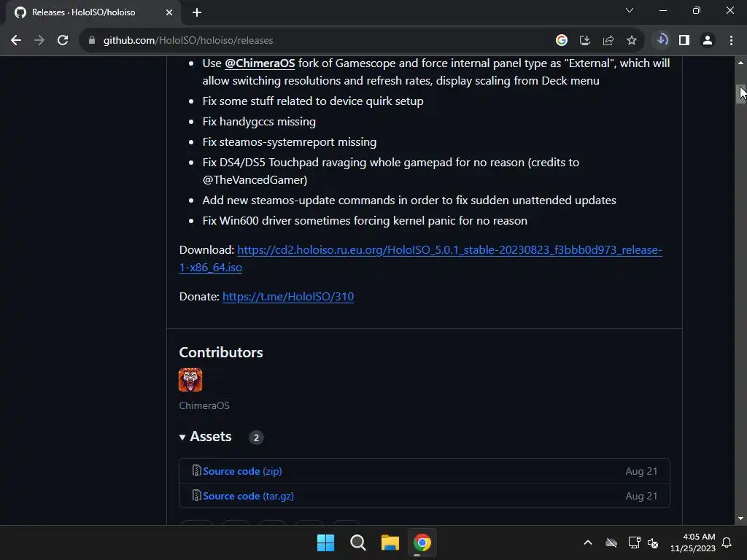Click the OneDrive cloud tray icon
The image size is (747, 560).
(611, 542)
